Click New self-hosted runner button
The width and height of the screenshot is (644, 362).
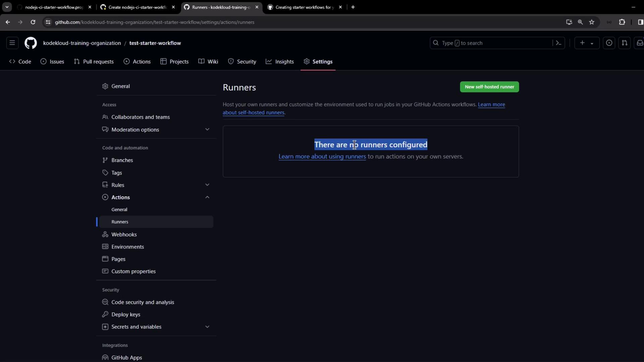click(x=489, y=87)
